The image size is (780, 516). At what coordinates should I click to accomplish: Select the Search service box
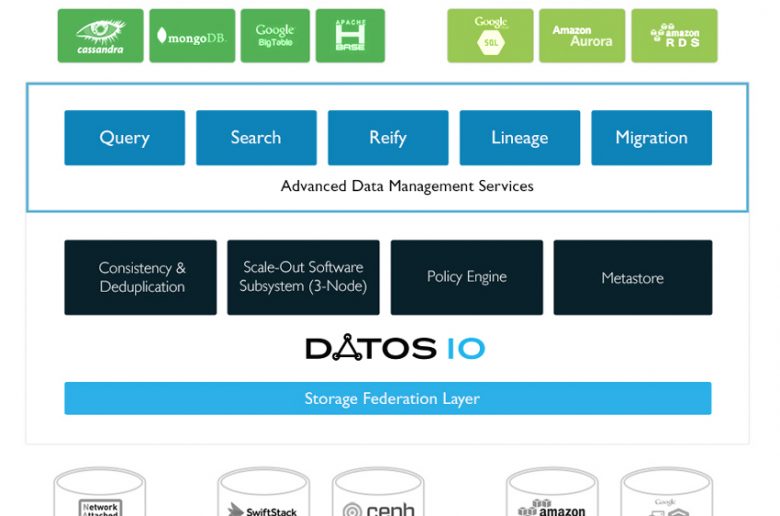(256, 138)
